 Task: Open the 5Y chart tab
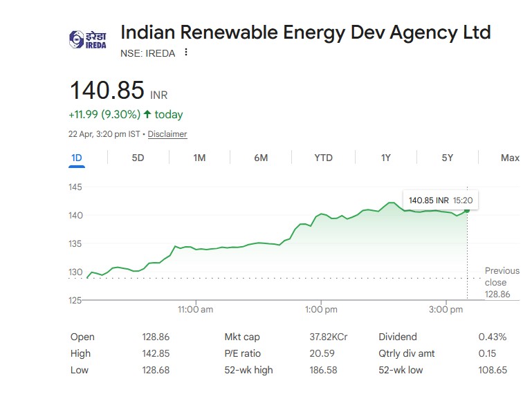(448, 158)
